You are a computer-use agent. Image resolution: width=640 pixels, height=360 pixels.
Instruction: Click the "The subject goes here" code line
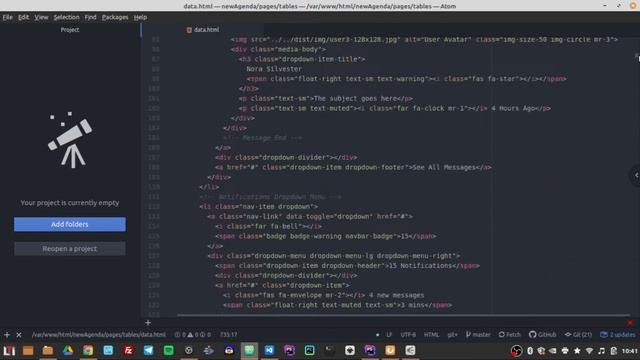[x=326, y=98]
